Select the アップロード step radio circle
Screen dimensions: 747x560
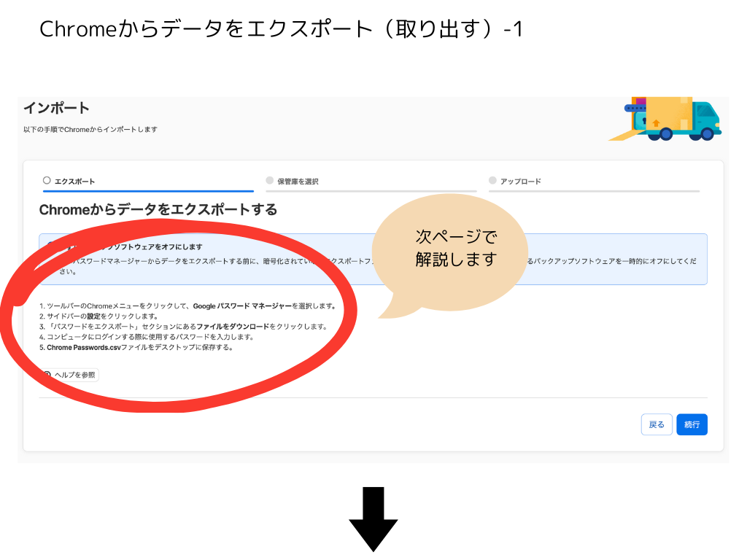tap(493, 181)
